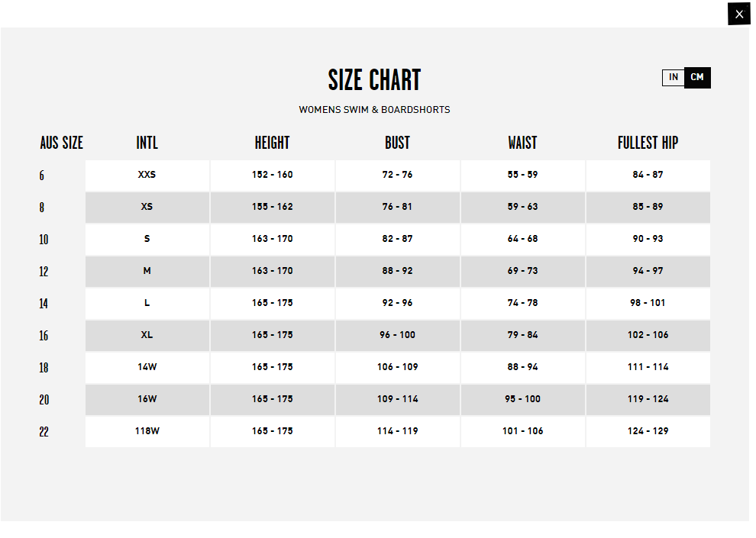Viewport: 756px width, 538px height.
Task: Switch units to inches (IN)
Action: pyautogui.click(x=674, y=77)
